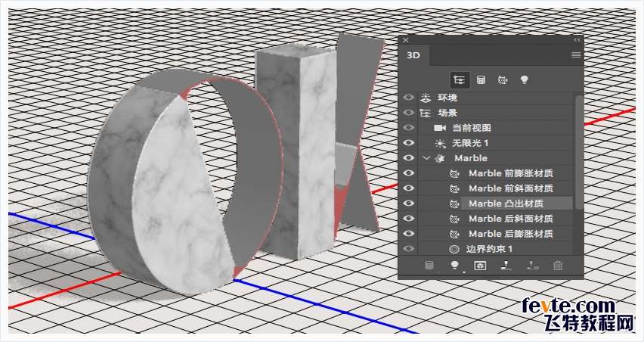Hide Marble 前斜面材质 material
The width and height of the screenshot is (644, 342).
(408, 188)
